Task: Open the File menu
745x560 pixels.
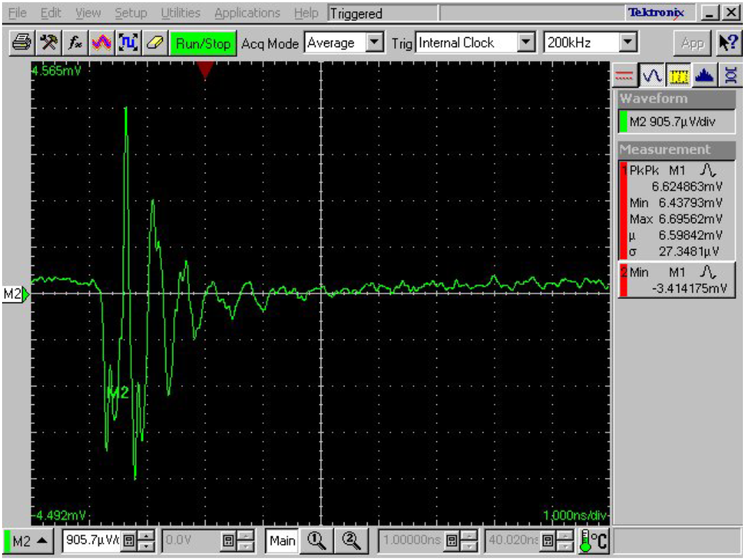Action: tap(18, 13)
